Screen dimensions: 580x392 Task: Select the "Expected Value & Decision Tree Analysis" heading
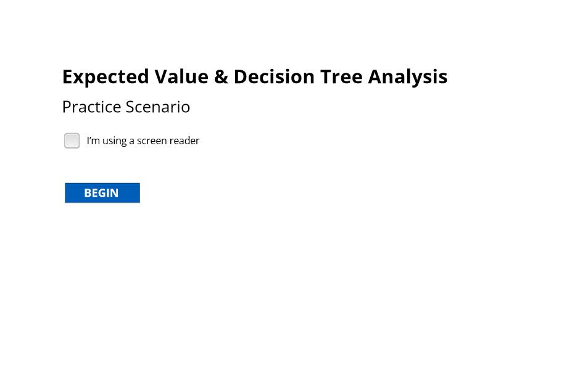[255, 77]
